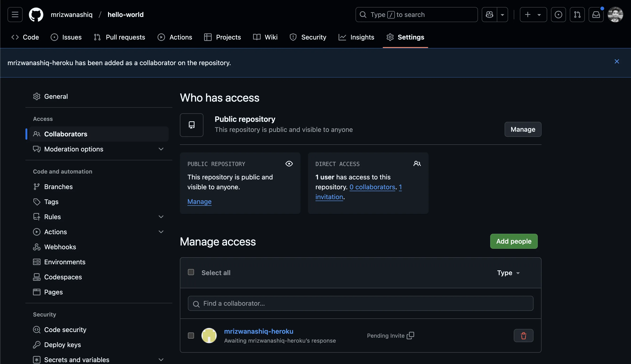The height and width of the screenshot is (364, 631).
Task: Check the Select all checkbox
Action: pyautogui.click(x=191, y=272)
